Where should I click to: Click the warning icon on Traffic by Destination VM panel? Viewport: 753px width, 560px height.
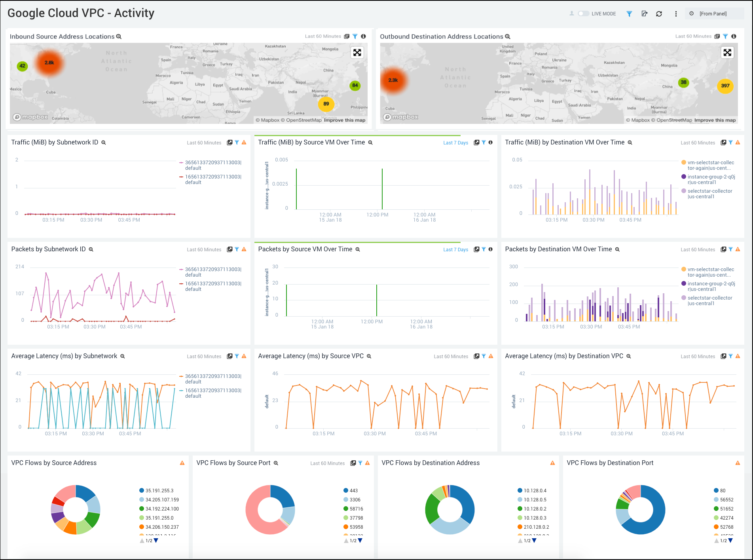pyautogui.click(x=738, y=142)
